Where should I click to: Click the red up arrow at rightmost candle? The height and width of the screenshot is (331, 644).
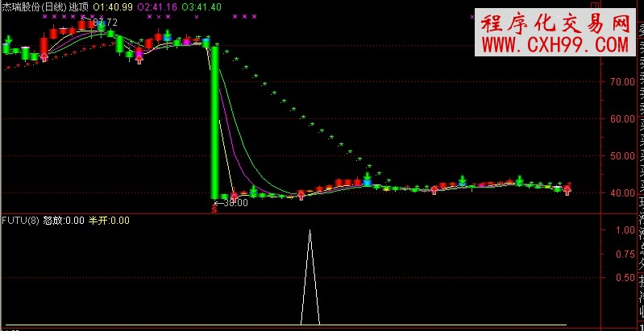point(567,190)
